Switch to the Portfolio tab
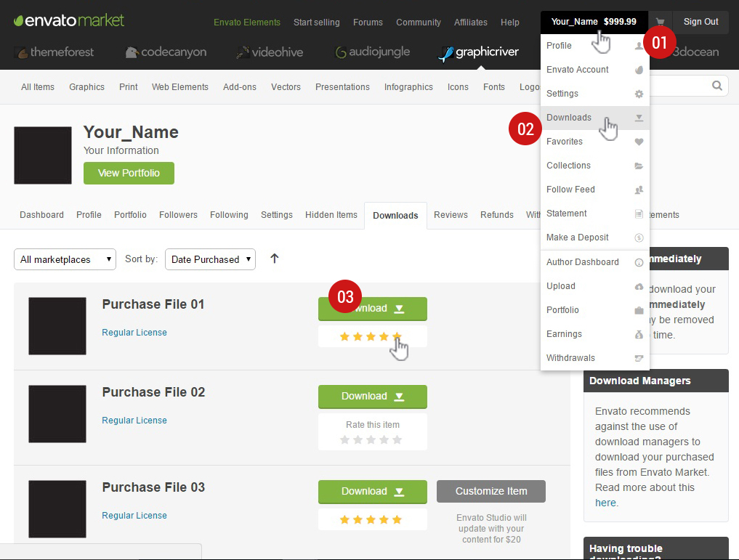 click(130, 215)
